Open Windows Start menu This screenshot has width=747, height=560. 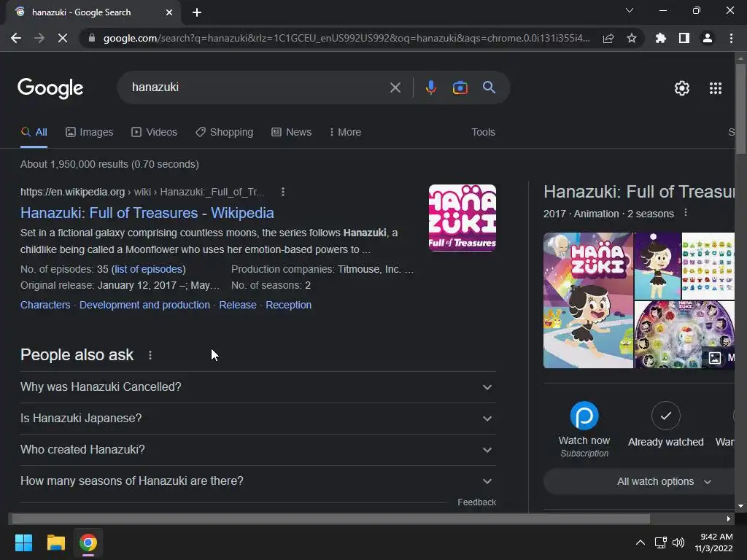(x=23, y=542)
